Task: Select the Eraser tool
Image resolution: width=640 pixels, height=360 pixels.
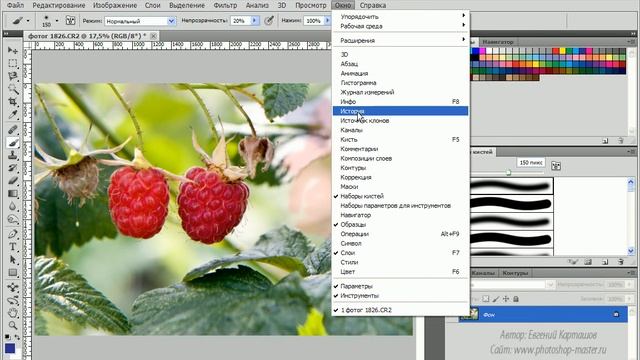Action: click(13, 180)
